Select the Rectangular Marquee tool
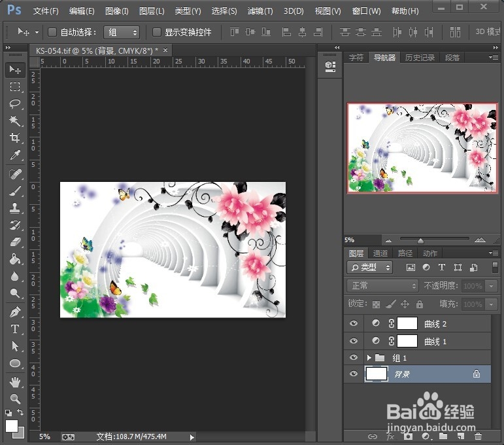This screenshot has width=504, height=445. coord(15,87)
